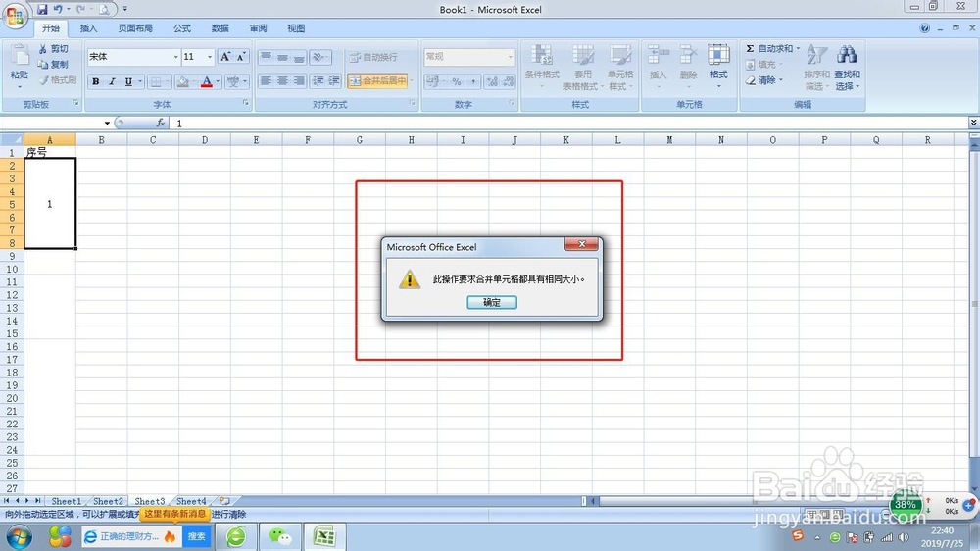The height and width of the screenshot is (551, 980).
Task: Align cell content to top
Action: pos(266,57)
